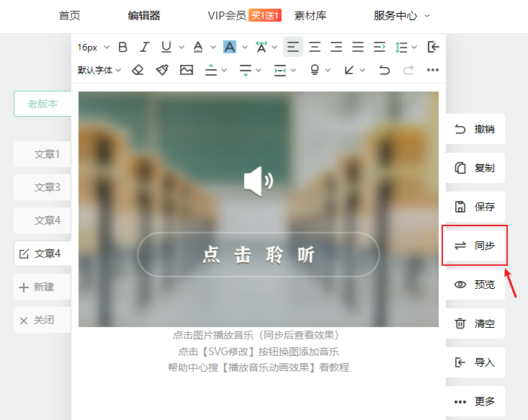Click the space before paragraph icon
The width and height of the screenshot is (528, 420).
tap(211, 70)
